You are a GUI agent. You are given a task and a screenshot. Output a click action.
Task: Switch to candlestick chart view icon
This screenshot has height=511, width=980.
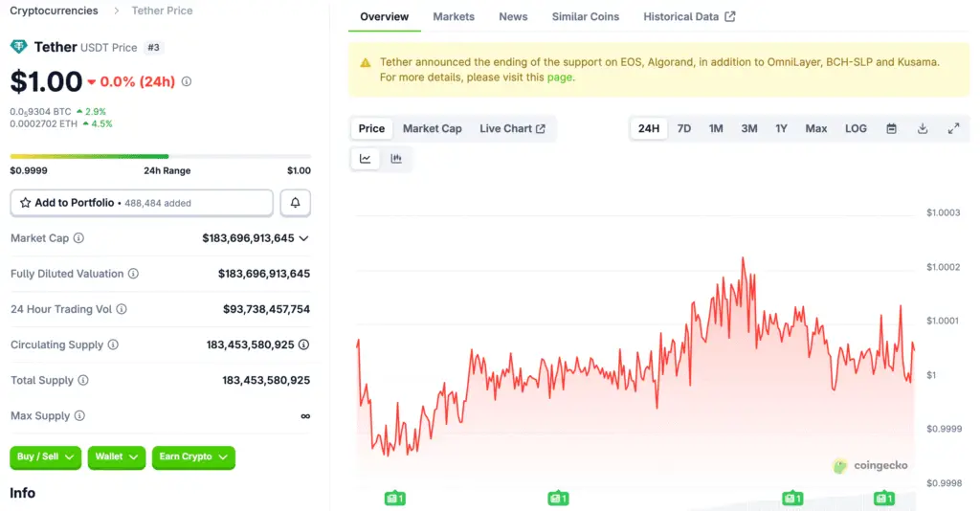[x=396, y=159]
